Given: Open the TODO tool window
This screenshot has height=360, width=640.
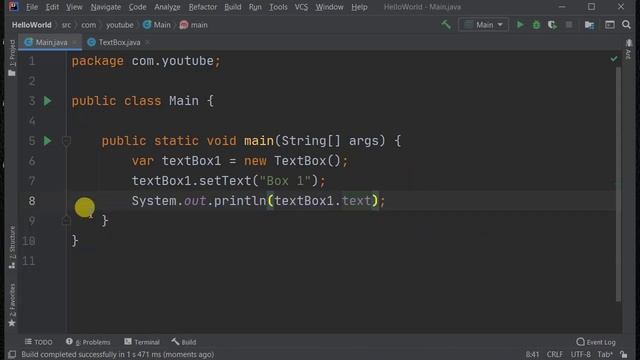Looking at the screenshot, I should tap(38, 342).
